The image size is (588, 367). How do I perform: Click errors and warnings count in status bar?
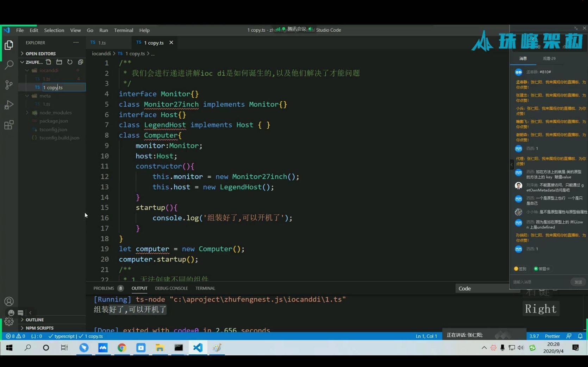(x=15, y=336)
